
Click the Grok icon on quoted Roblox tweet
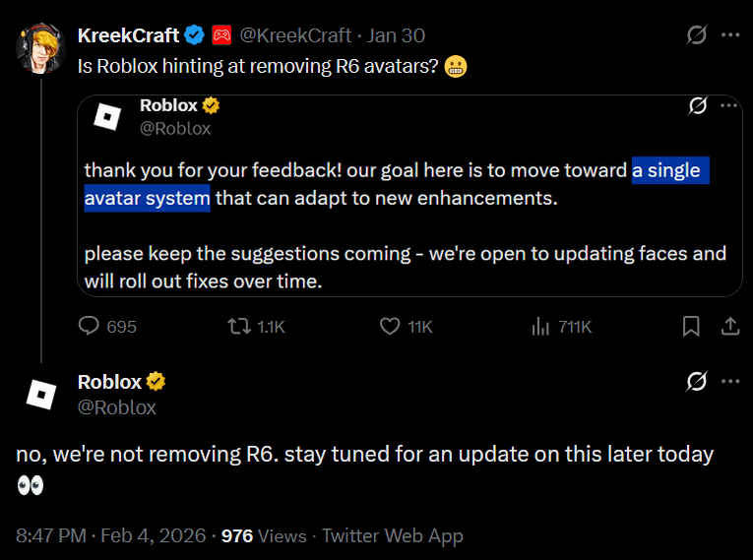[x=698, y=105]
